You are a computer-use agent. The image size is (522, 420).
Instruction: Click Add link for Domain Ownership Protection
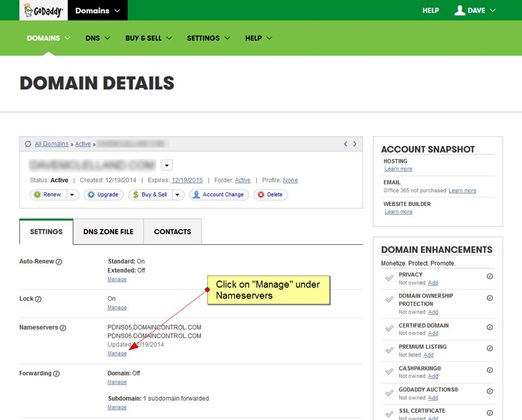(433, 312)
